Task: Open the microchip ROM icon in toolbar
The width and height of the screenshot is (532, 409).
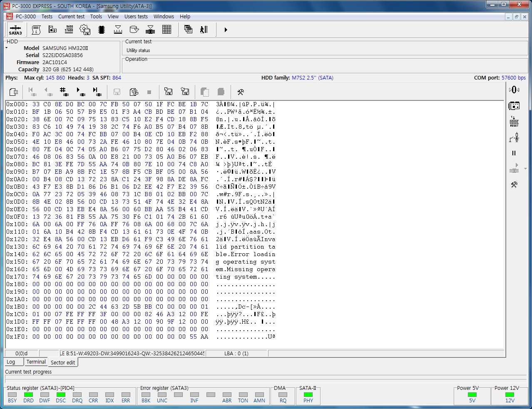Action: click(101, 30)
